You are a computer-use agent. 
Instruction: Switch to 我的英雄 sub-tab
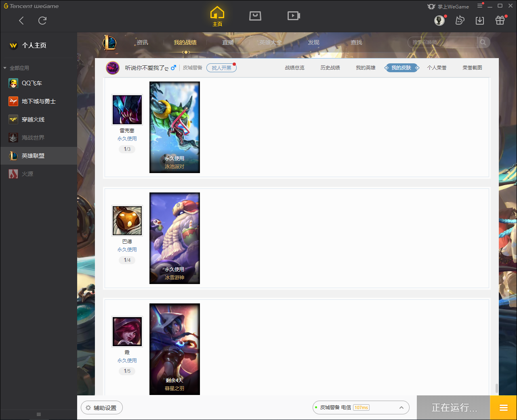tap(366, 68)
